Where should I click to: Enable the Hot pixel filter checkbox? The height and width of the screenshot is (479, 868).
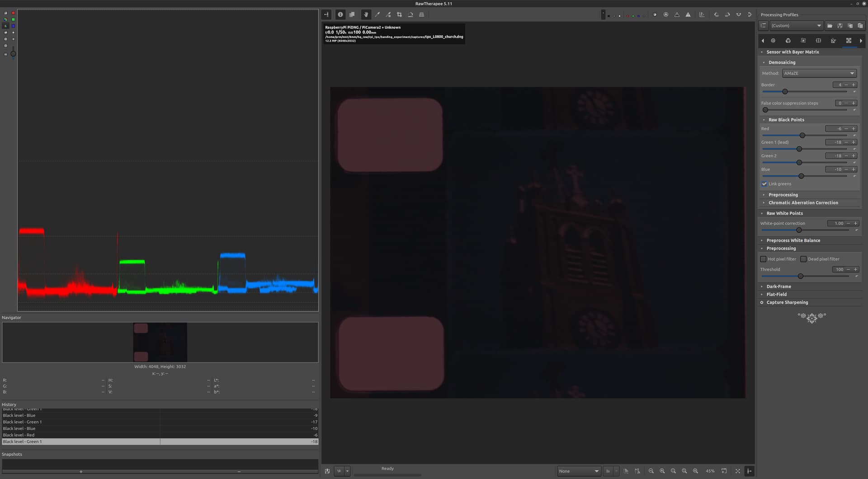coord(763,259)
